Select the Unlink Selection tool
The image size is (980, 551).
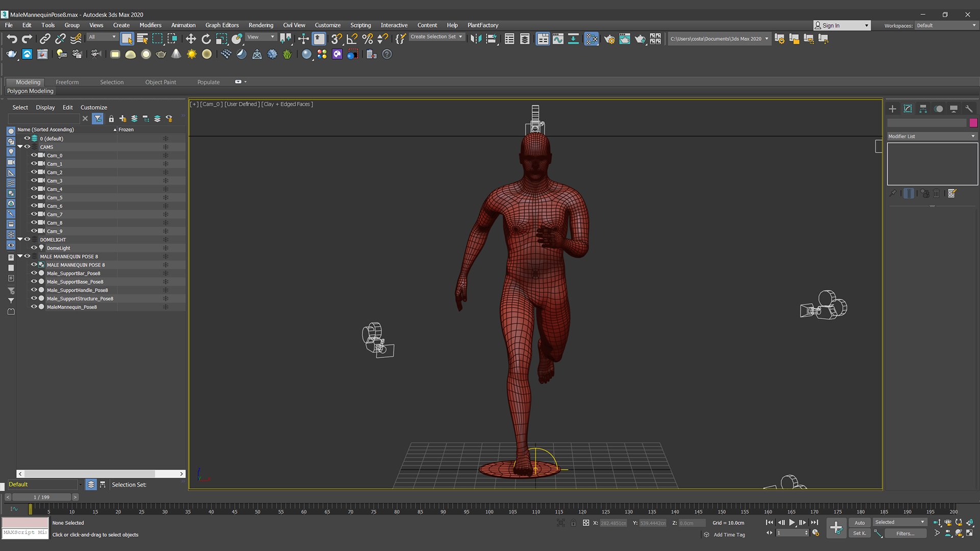click(60, 39)
